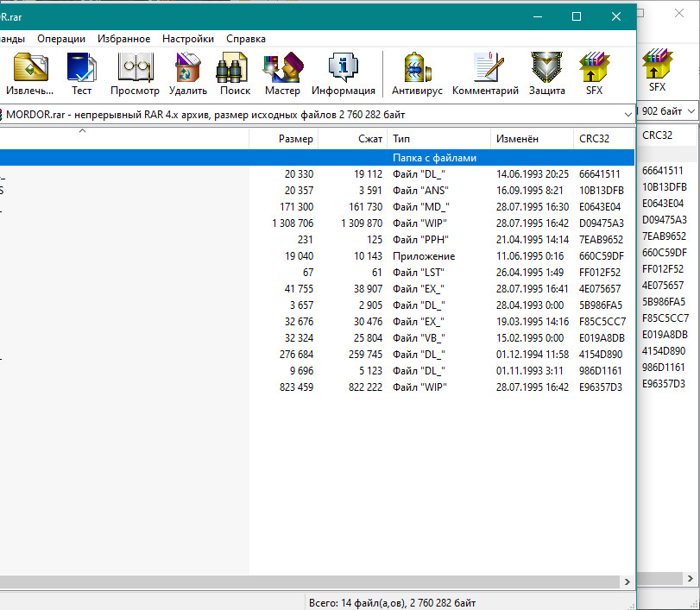This screenshot has width=700, height=610.
Task: Open the Settings (Настройки) menu
Action: tap(188, 39)
